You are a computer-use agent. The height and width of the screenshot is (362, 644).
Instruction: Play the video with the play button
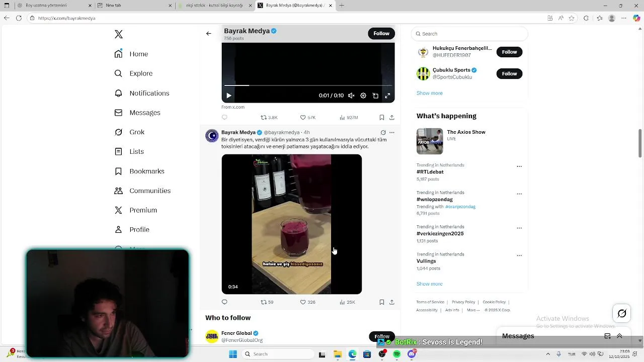(228, 96)
